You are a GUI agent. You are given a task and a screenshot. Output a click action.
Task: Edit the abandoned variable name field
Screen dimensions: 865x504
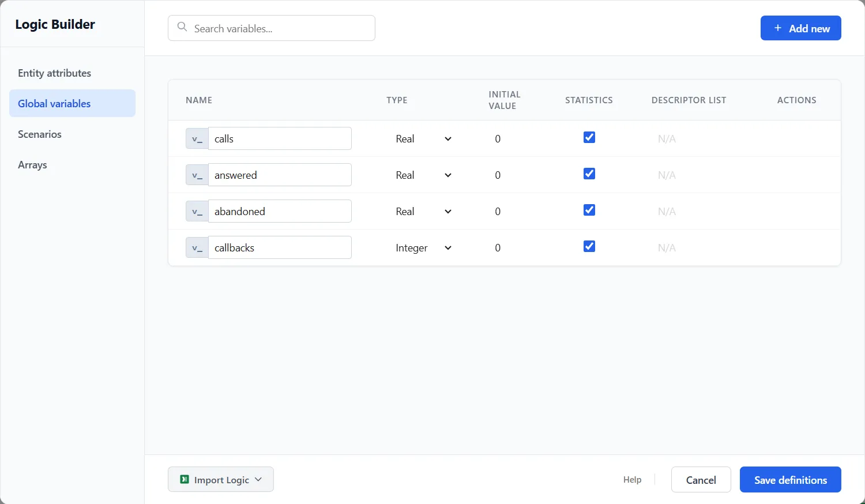tap(280, 211)
